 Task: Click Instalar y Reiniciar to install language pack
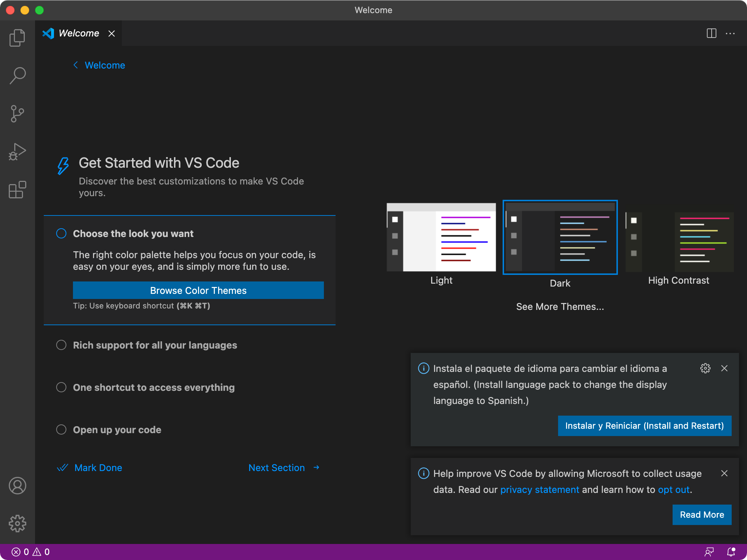tap(644, 425)
